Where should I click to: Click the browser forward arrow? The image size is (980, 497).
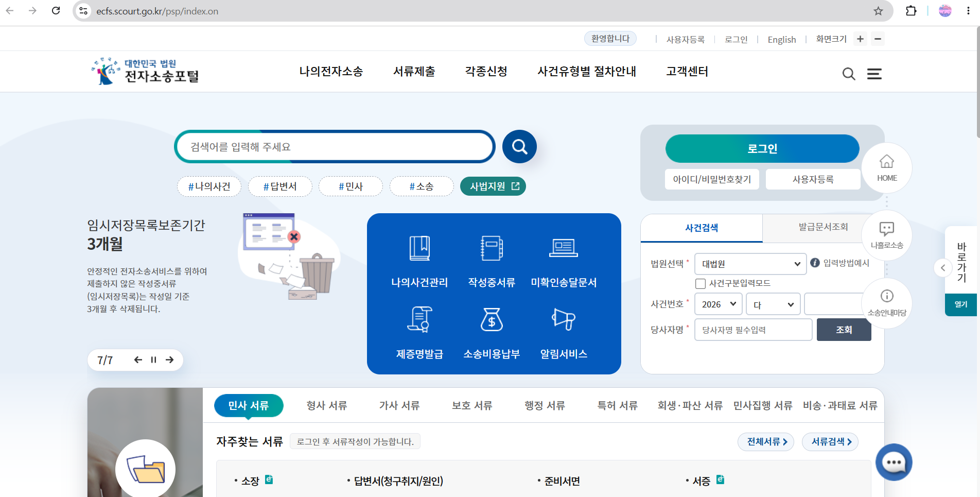click(33, 11)
